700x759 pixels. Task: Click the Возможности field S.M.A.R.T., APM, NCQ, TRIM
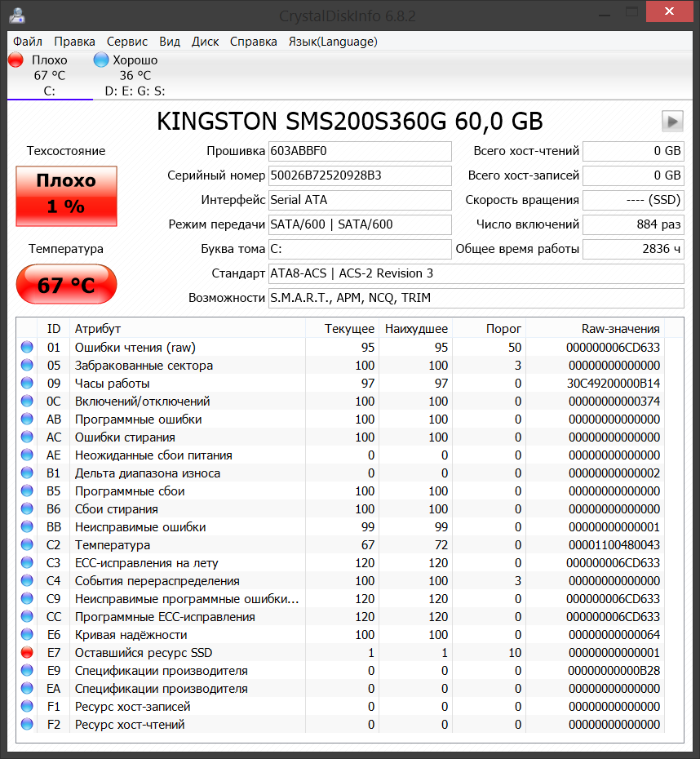pyautogui.click(x=476, y=298)
